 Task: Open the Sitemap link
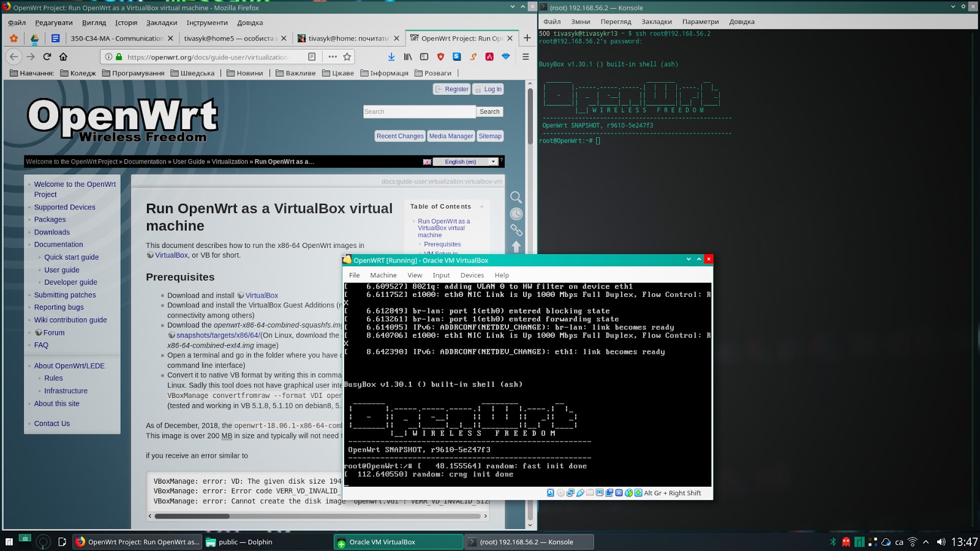pyautogui.click(x=490, y=136)
